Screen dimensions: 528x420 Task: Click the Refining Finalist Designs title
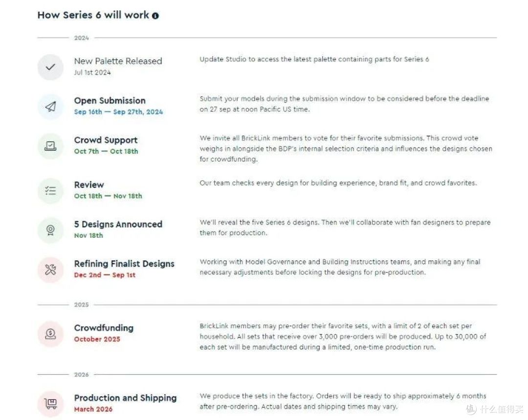(124, 264)
